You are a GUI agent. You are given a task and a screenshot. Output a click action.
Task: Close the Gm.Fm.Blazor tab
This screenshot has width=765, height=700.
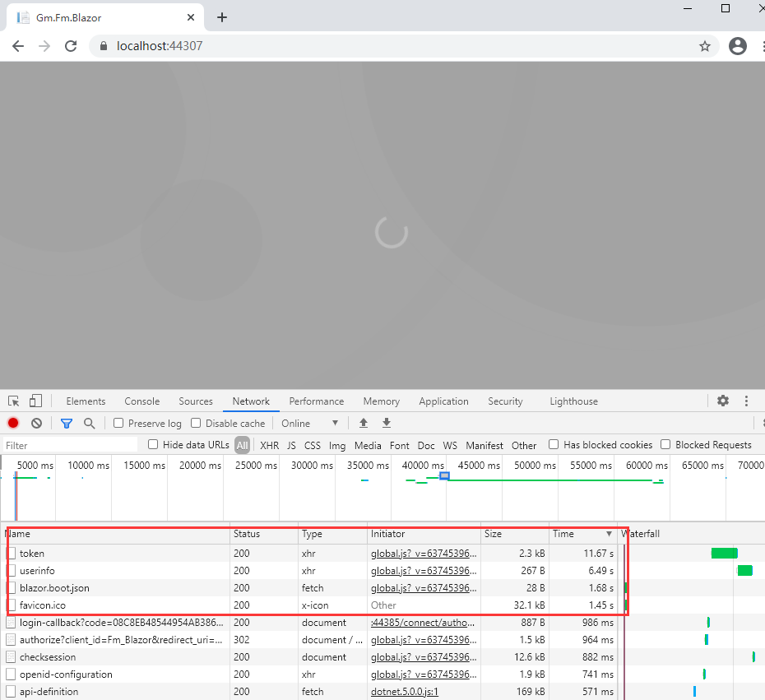[191, 17]
